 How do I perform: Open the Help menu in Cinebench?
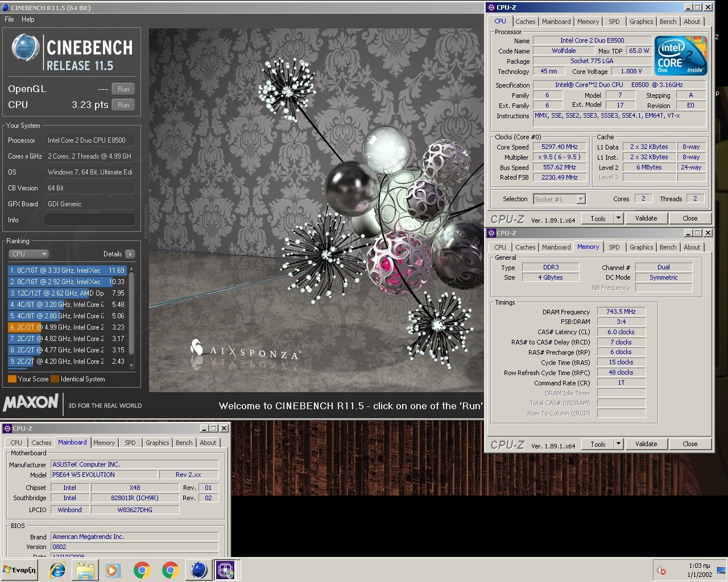[28, 19]
